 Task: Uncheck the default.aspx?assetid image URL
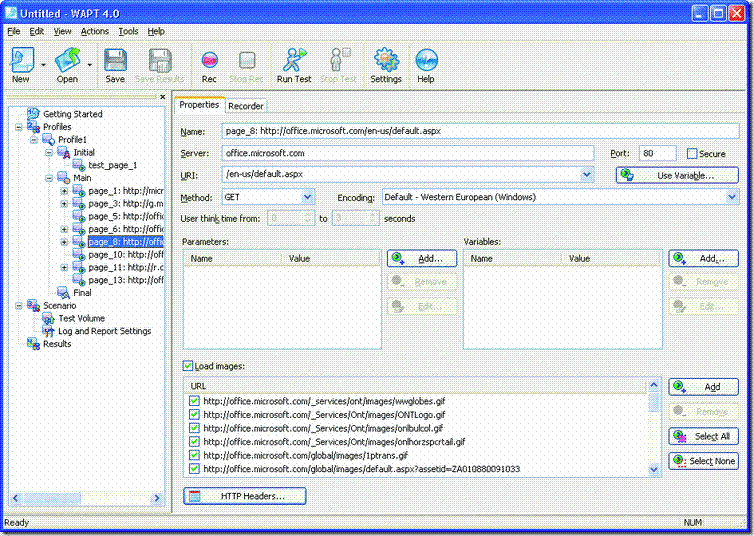194,468
